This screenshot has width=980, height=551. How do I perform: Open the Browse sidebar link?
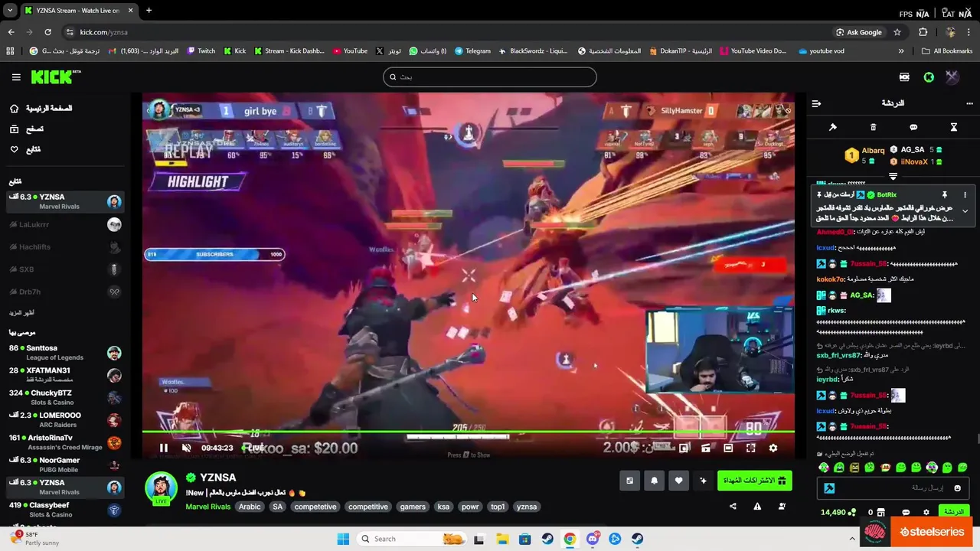27,129
